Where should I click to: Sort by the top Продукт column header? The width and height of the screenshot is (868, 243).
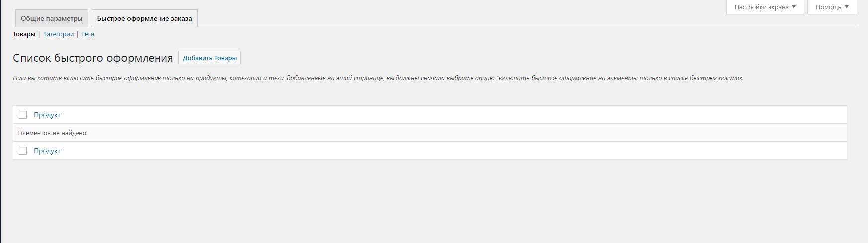click(47, 115)
